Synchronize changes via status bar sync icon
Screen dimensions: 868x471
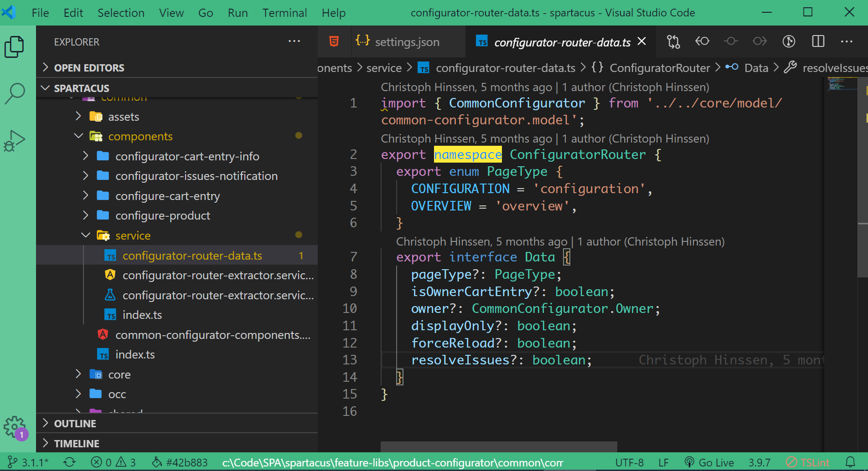pyautogui.click(x=69, y=462)
